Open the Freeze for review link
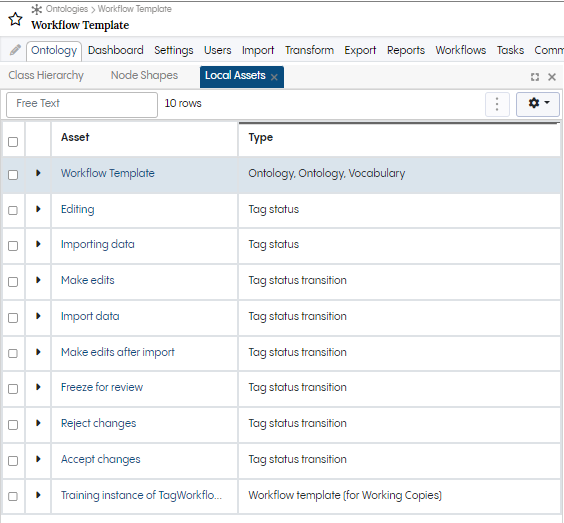The height and width of the screenshot is (523, 564). pos(102,387)
